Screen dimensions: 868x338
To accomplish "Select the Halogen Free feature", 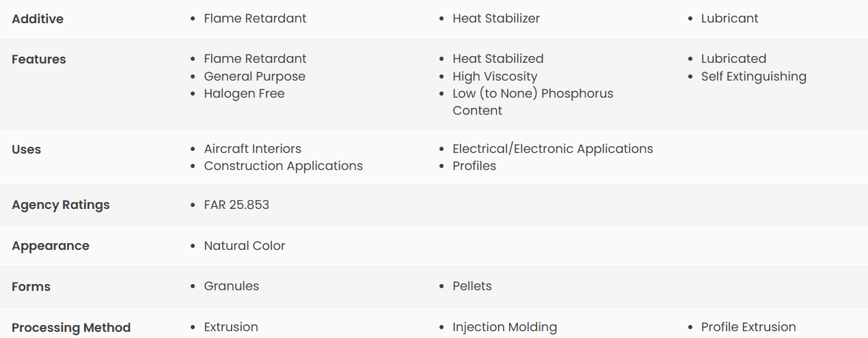I will pyautogui.click(x=244, y=94).
